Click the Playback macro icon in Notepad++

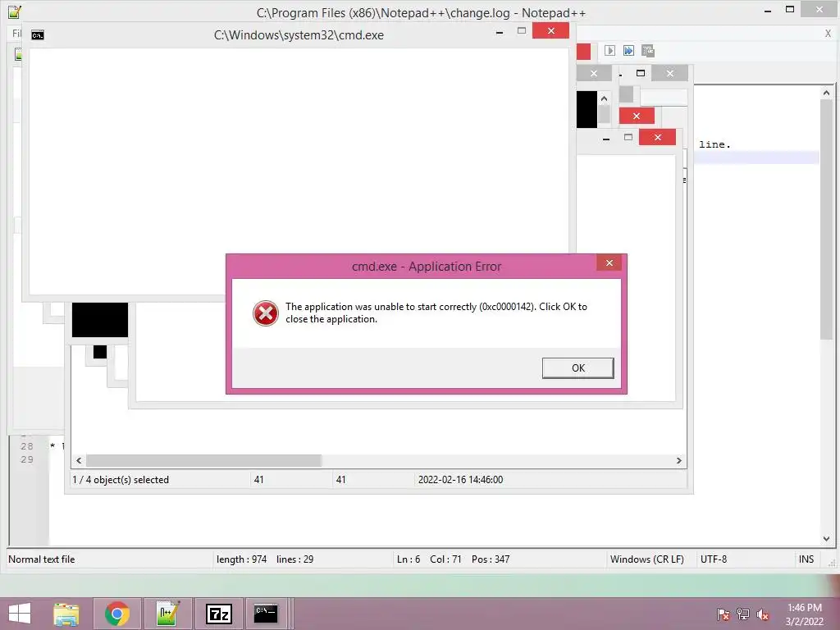[609, 50]
